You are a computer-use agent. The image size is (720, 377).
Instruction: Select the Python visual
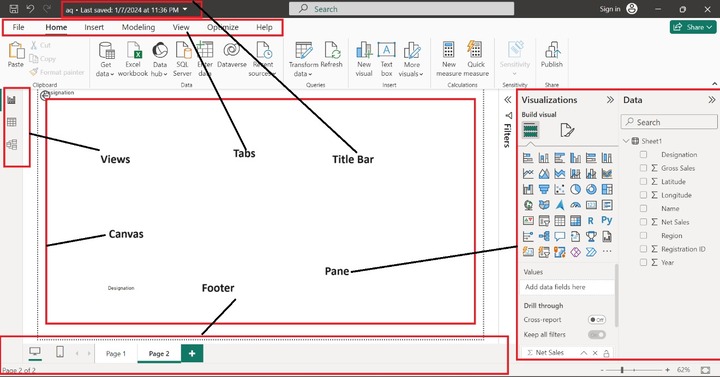click(x=607, y=220)
